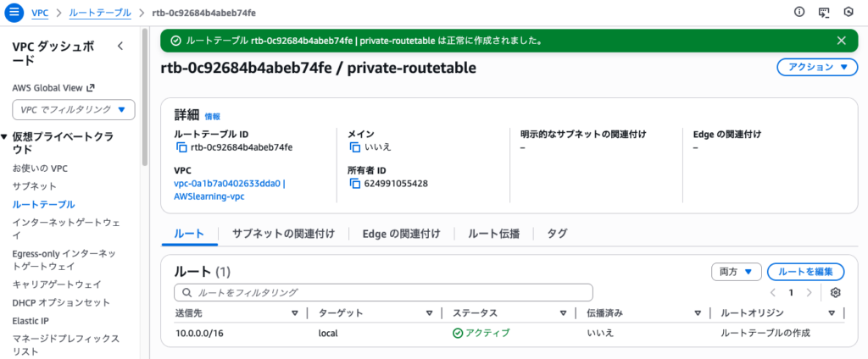
Task: Open route table preferences gear icon
Action: 836,292
